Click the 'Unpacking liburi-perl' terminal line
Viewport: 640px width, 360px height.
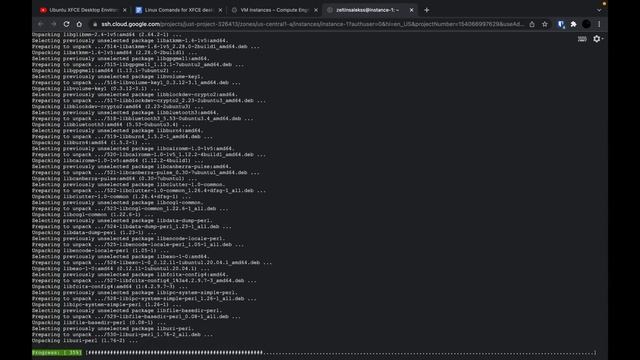click(x=85, y=340)
